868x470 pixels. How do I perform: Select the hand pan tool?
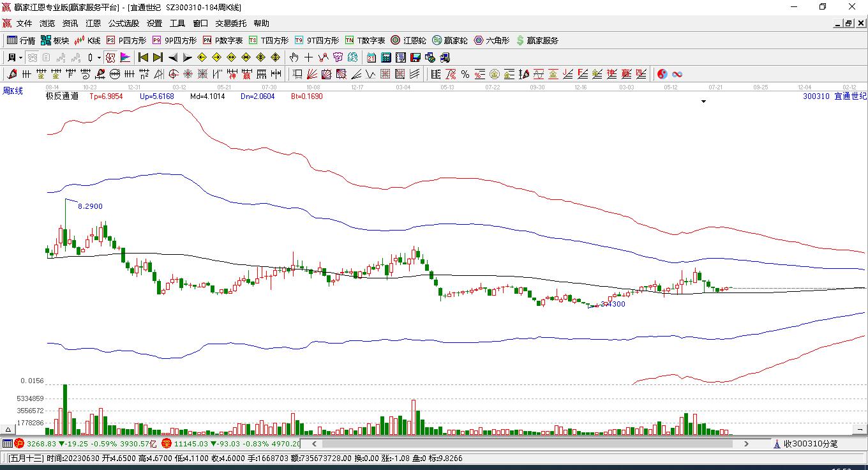click(294, 57)
